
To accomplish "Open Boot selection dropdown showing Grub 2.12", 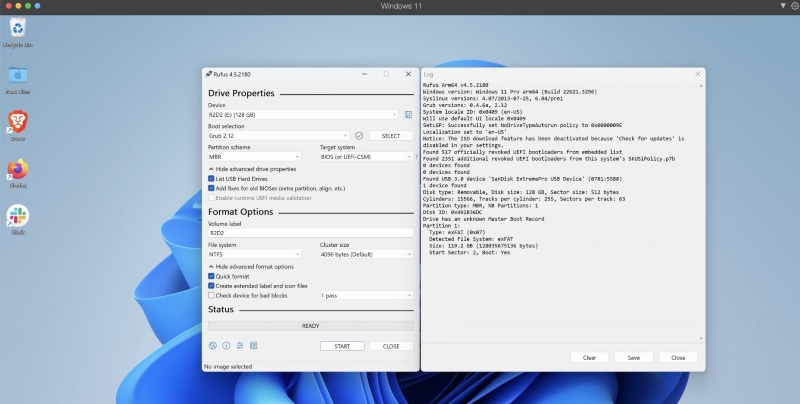I will click(x=279, y=136).
